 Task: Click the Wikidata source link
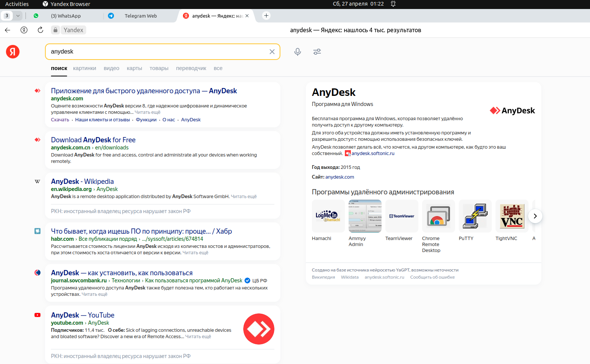(x=350, y=277)
